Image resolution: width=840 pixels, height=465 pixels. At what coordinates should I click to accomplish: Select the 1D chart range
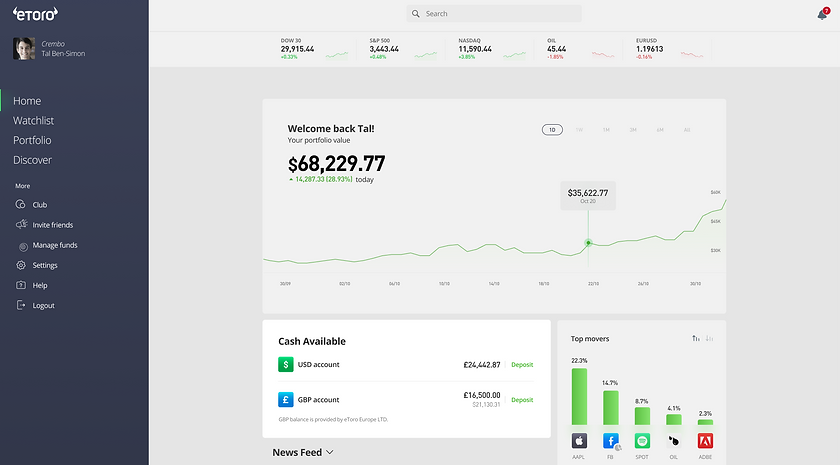[552, 130]
